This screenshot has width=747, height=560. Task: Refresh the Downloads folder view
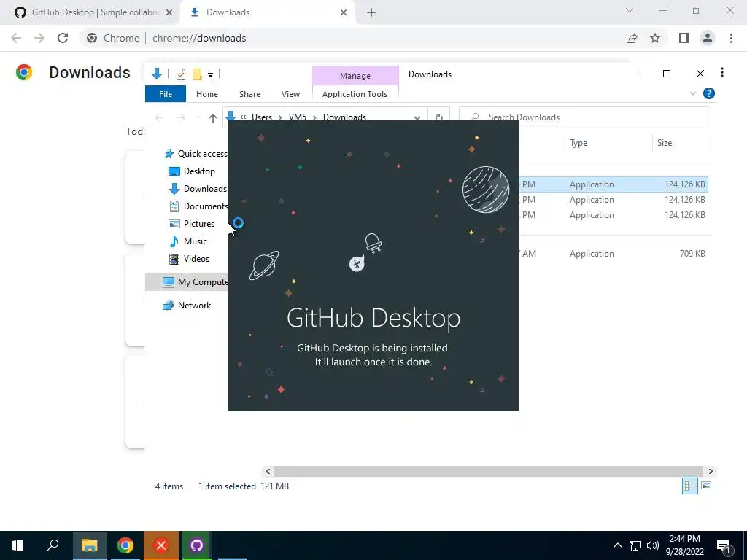pyautogui.click(x=438, y=117)
